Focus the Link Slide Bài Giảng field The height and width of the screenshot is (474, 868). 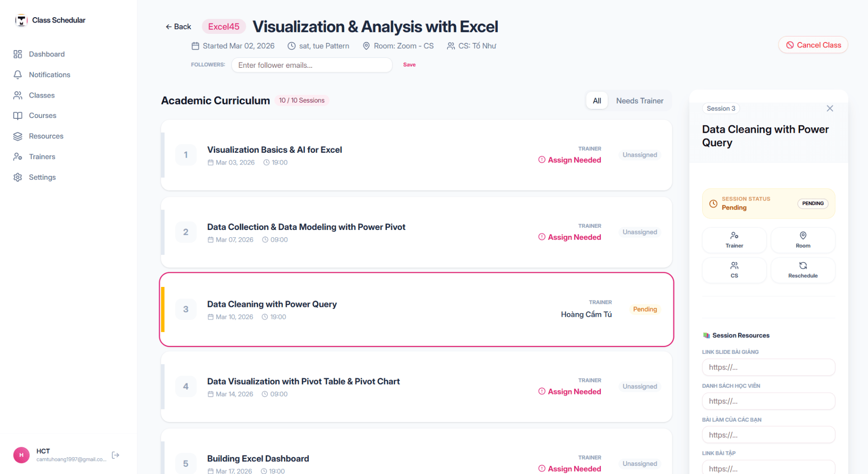(768, 367)
